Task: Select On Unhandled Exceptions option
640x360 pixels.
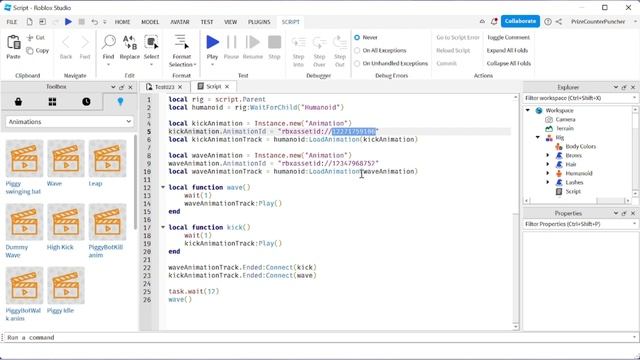Action: coord(357,64)
